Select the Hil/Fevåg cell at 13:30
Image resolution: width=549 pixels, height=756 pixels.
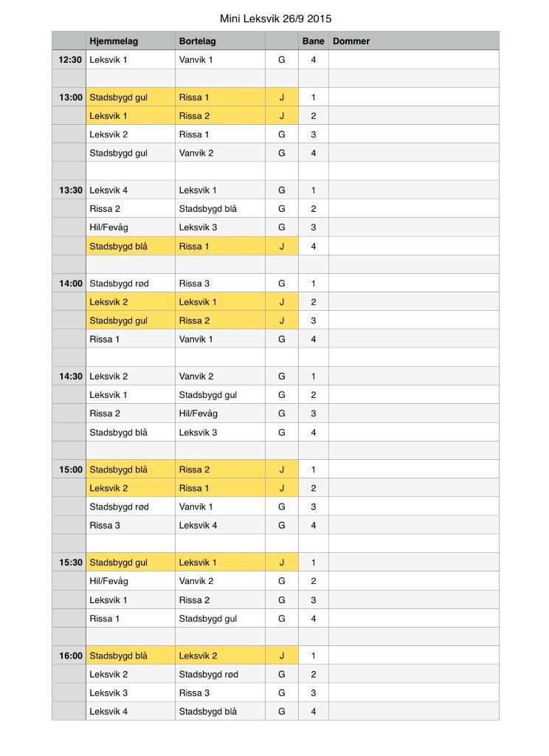coord(130,227)
